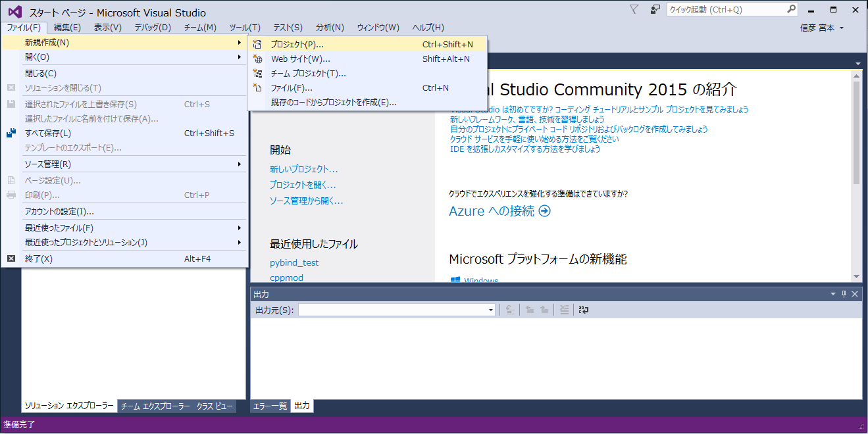Click the Web サイト globe icon
The image size is (868, 434).
[x=258, y=59]
